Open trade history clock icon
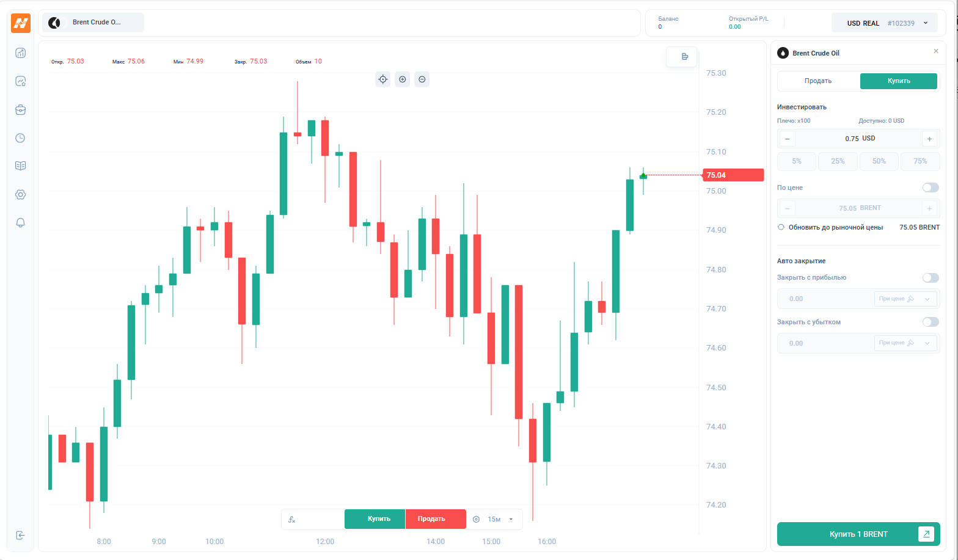The height and width of the screenshot is (560, 958). (20, 138)
